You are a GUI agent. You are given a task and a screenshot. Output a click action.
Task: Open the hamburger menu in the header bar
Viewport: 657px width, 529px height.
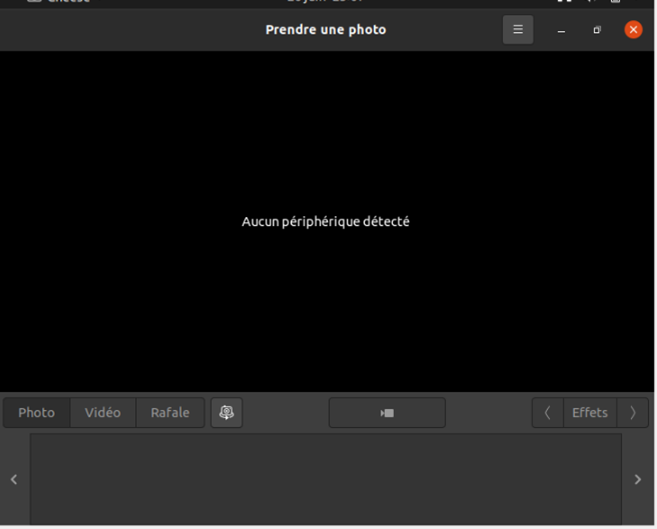517,30
